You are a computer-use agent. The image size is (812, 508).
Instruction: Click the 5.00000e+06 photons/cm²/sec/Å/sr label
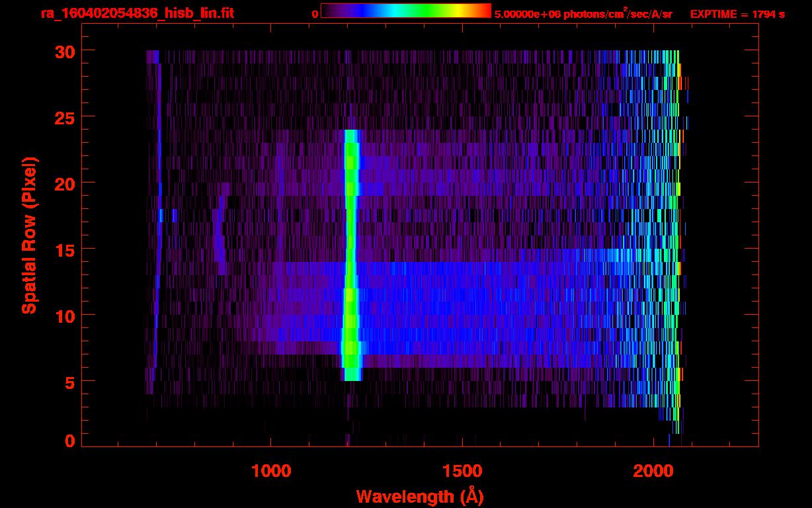pyautogui.click(x=583, y=13)
